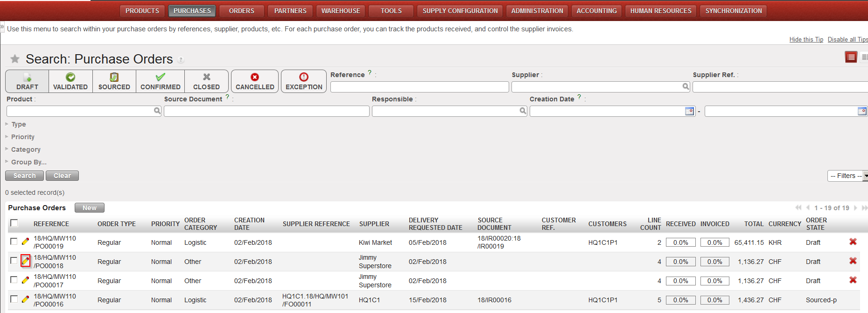Viewport: 868px width, 313px height.
Task: Edit PO00016 with its pencil icon
Action: click(26, 299)
